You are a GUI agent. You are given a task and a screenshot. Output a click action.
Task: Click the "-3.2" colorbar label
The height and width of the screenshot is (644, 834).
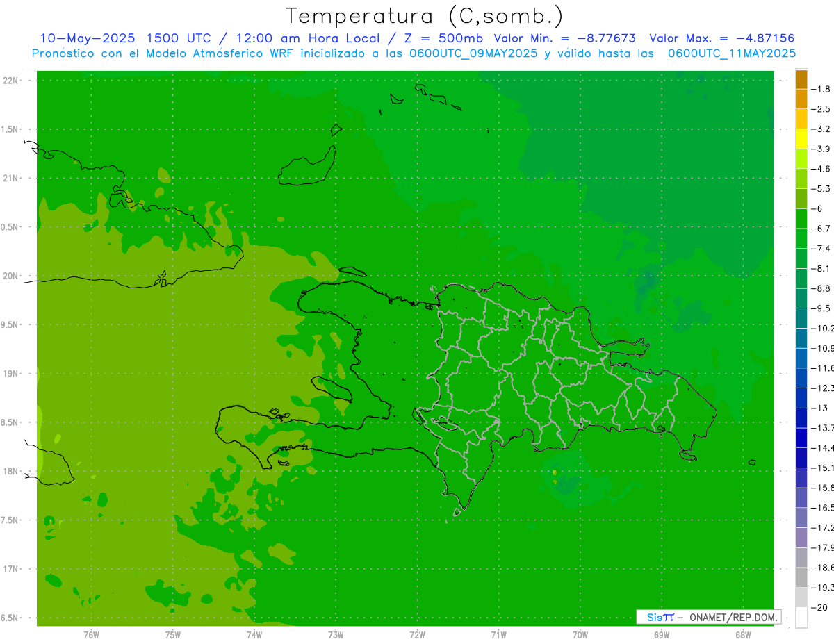click(x=821, y=129)
